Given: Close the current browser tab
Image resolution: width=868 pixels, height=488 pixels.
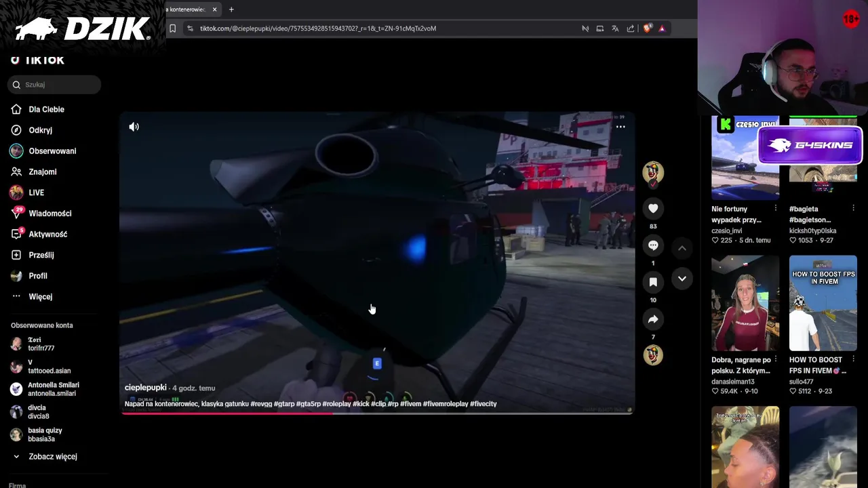Looking at the screenshot, I should pyautogui.click(x=214, y=9).
